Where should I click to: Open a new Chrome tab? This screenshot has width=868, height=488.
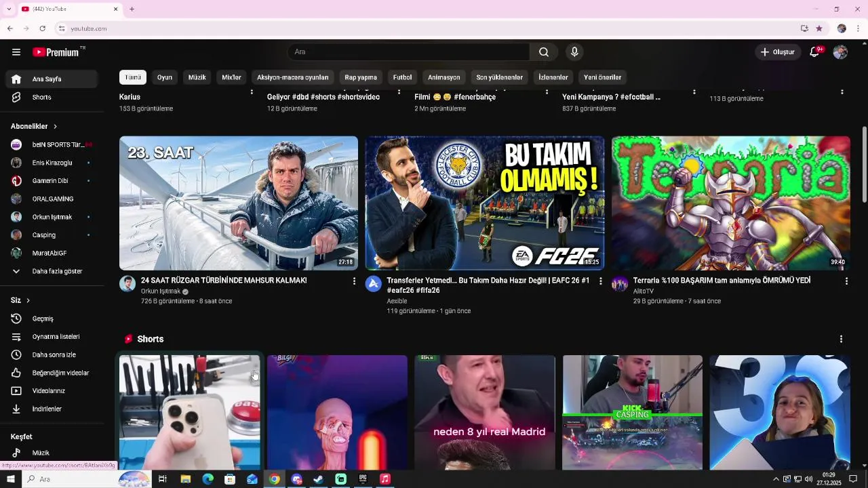point(132,9)
